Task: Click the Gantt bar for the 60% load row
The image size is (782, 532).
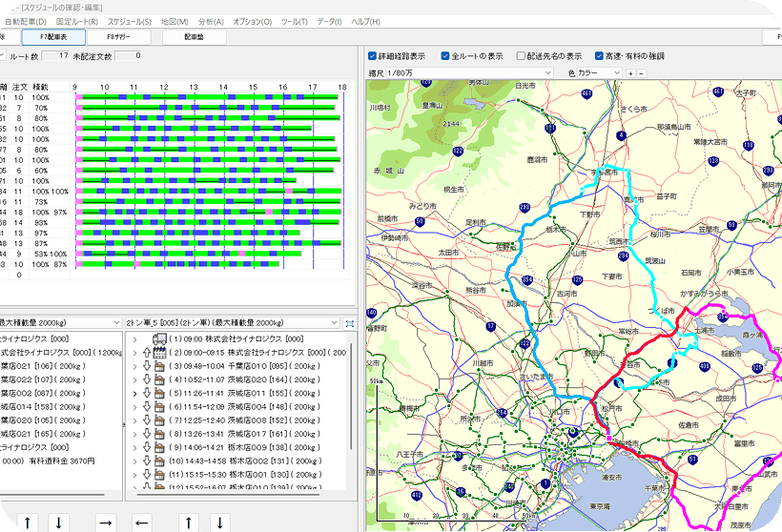Action: 202,170
